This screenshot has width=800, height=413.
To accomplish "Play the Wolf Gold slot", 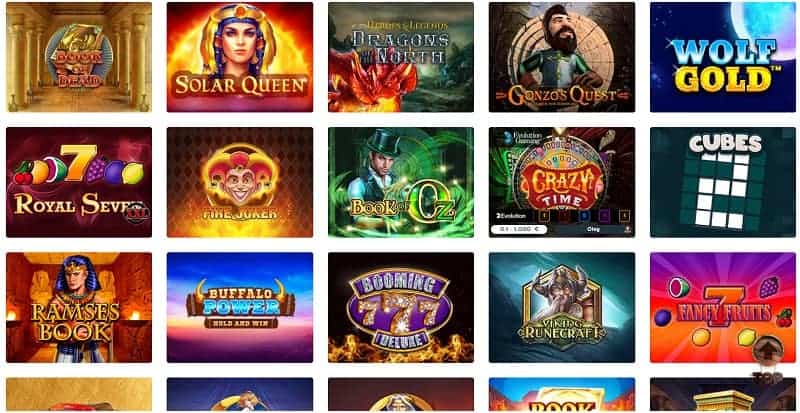I will tap(723, 57).
